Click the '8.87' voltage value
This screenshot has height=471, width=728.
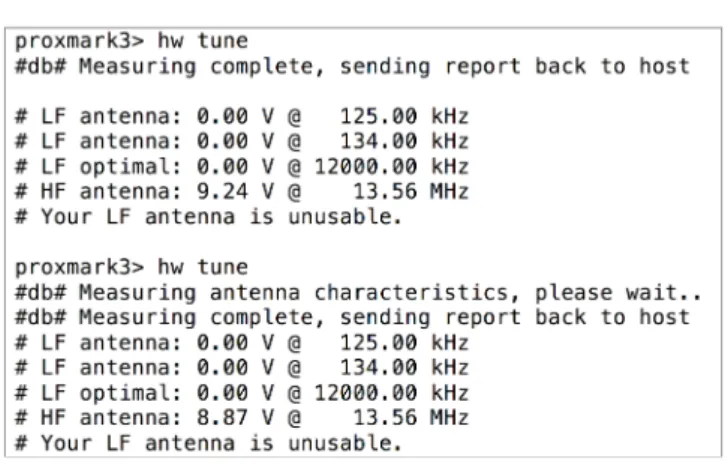pos(222,418)
